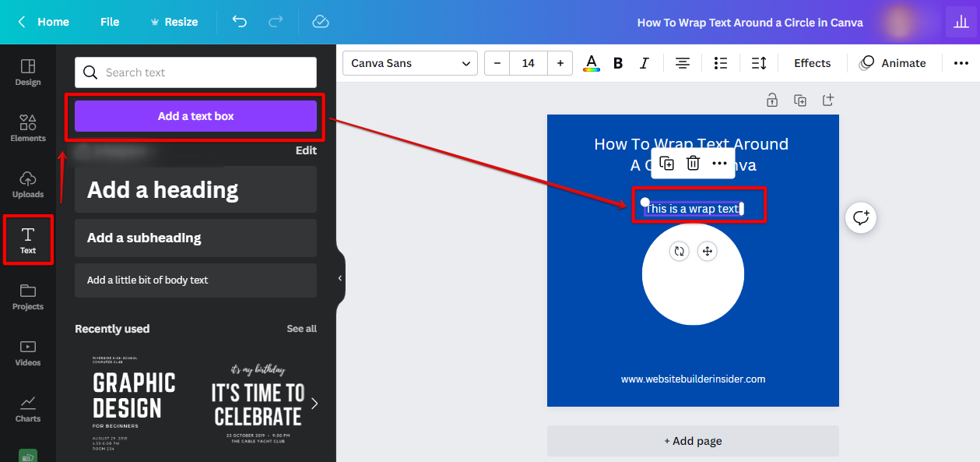Toggle italic formatting
Screen dimensions: 980x462
(644, 63)
